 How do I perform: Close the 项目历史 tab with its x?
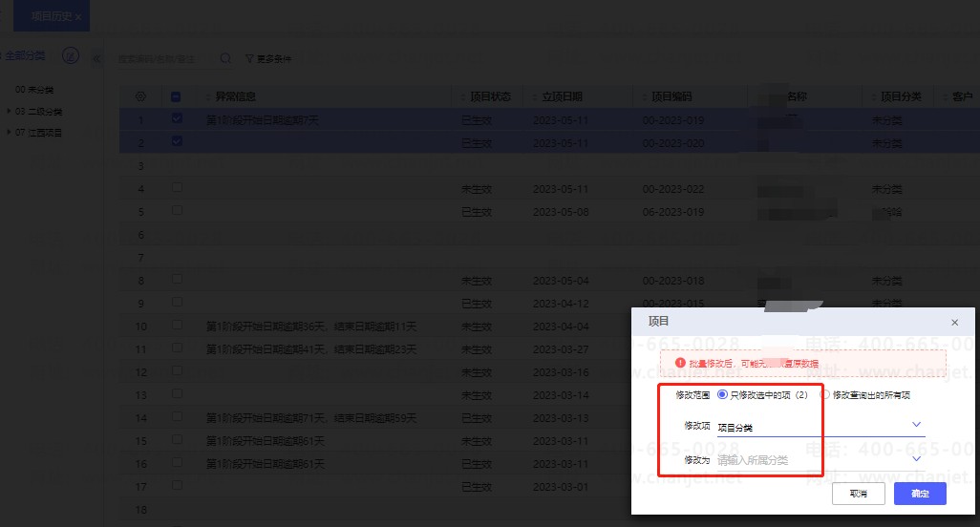tap(78, 17)
